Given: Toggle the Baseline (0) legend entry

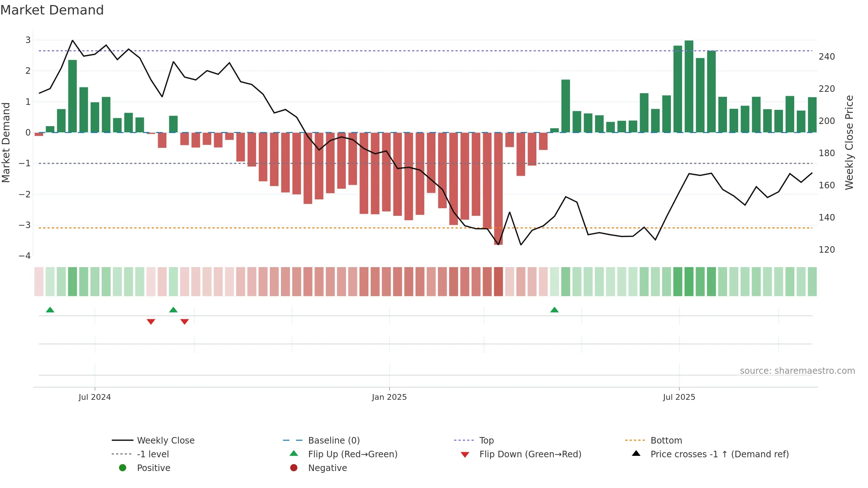Looking at the screenshot, I should [321, 440].
